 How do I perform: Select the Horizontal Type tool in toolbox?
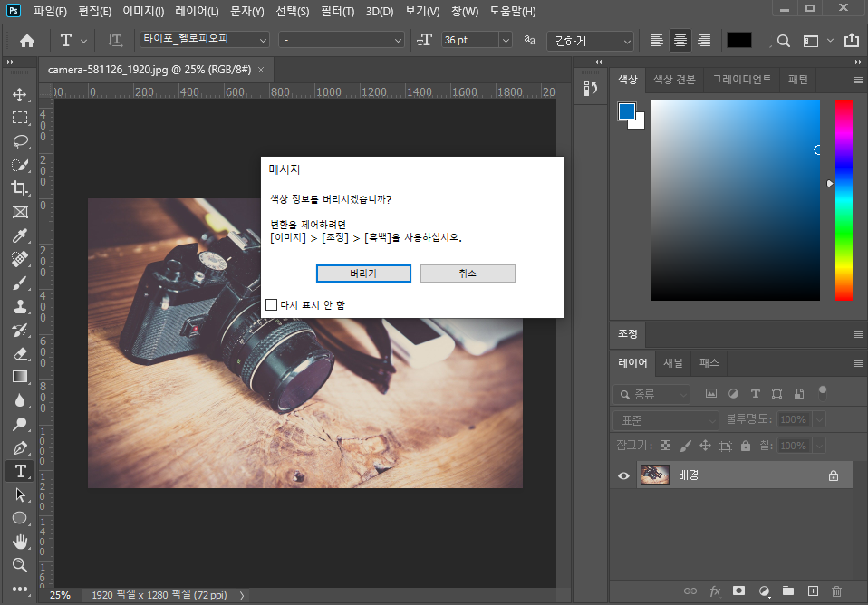pyautogui.click(x=20, y=471)
